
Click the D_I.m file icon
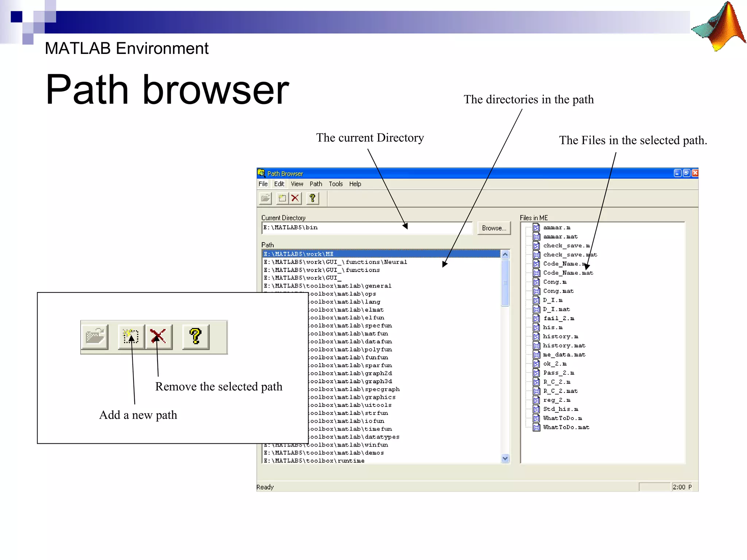point(536,300)
